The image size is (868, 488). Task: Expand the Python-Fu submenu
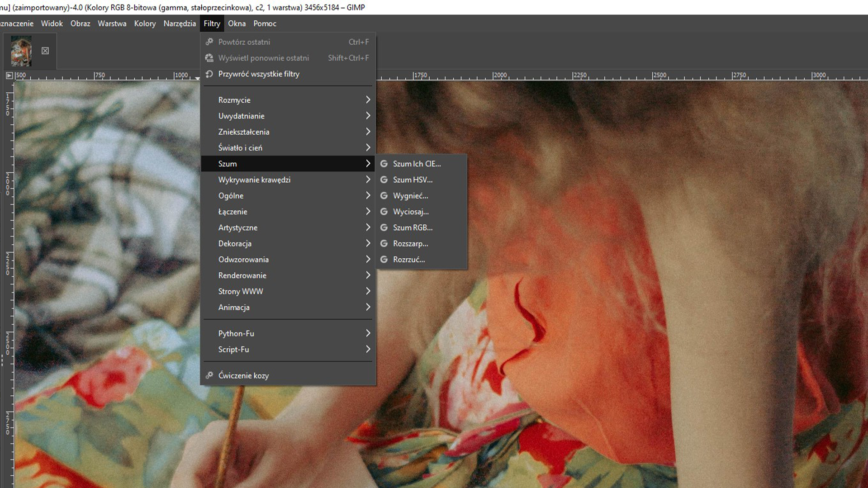(x=288, y=333)
